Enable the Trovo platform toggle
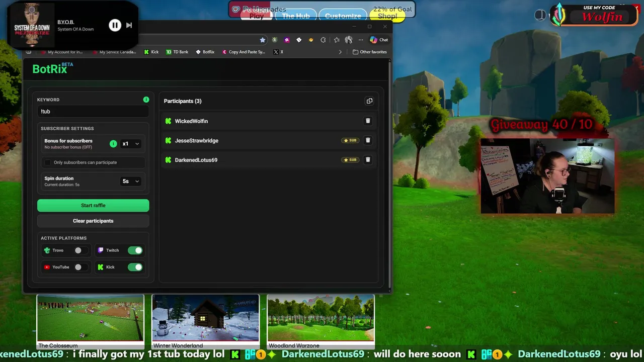This screenshot has height=362, width=644. [x=81, y=250]
